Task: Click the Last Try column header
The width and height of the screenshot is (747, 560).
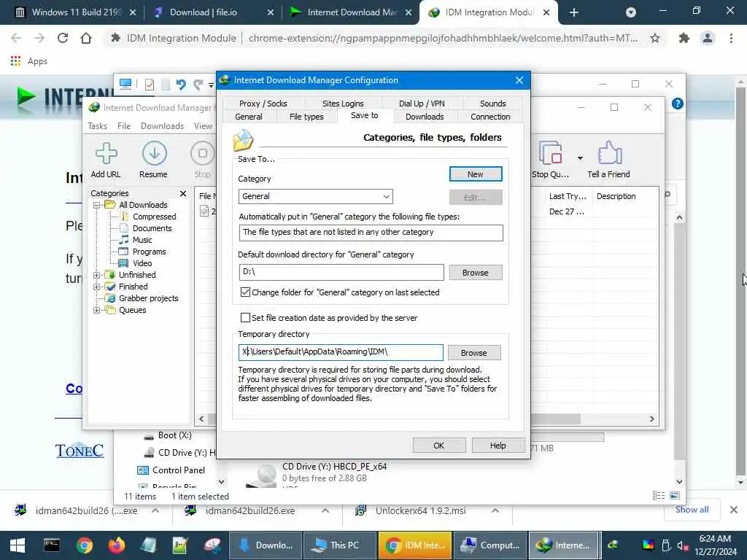Action: [568, 196]
